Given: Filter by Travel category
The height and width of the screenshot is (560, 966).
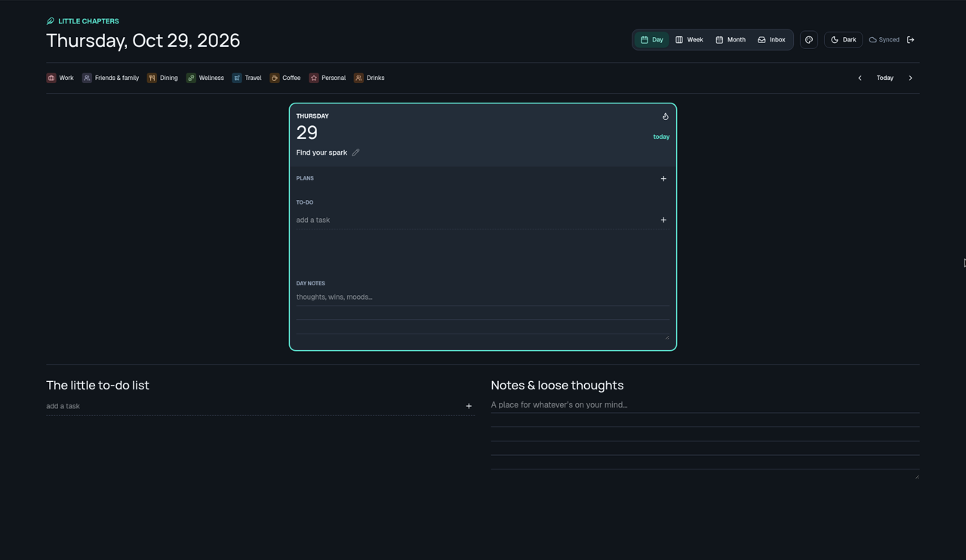Looking at the screenshot, I should (x=247, y=78).
